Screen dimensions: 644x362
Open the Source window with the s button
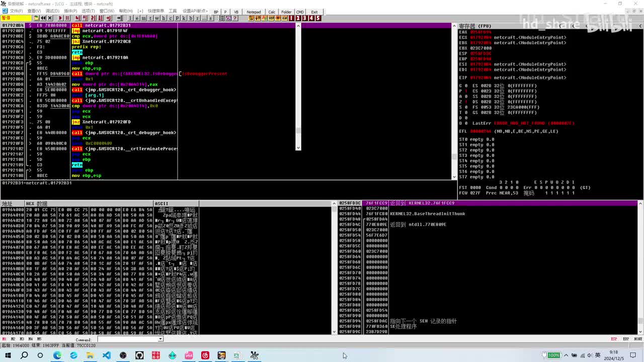tap(210, 18)
